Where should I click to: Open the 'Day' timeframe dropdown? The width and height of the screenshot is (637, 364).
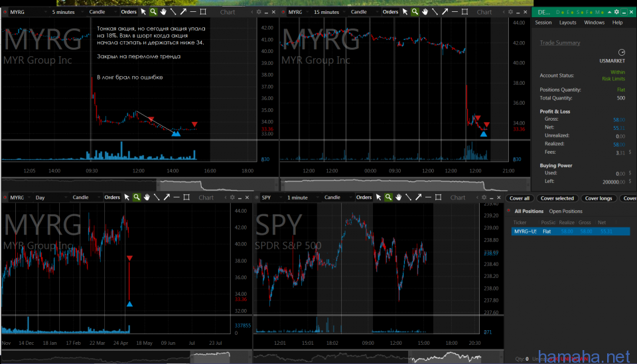(x=51, y=198)
